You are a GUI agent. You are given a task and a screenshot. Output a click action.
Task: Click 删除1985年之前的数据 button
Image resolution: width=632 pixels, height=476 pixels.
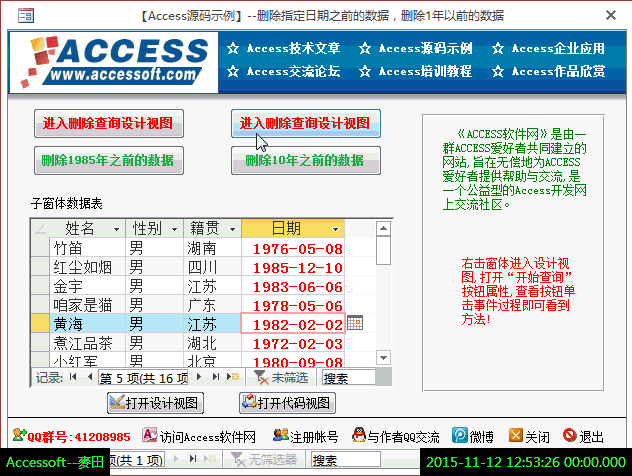pyautogui.click(x=109, y=160)
